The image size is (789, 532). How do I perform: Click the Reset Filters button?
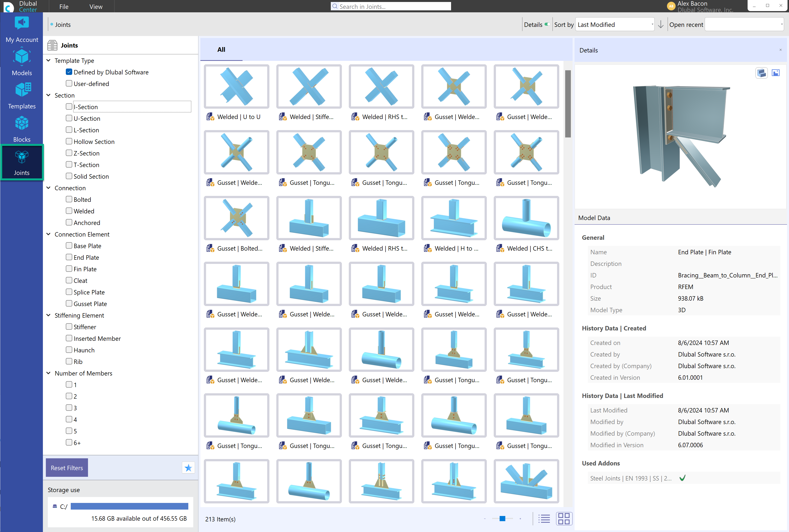click(x=67, y=468)
